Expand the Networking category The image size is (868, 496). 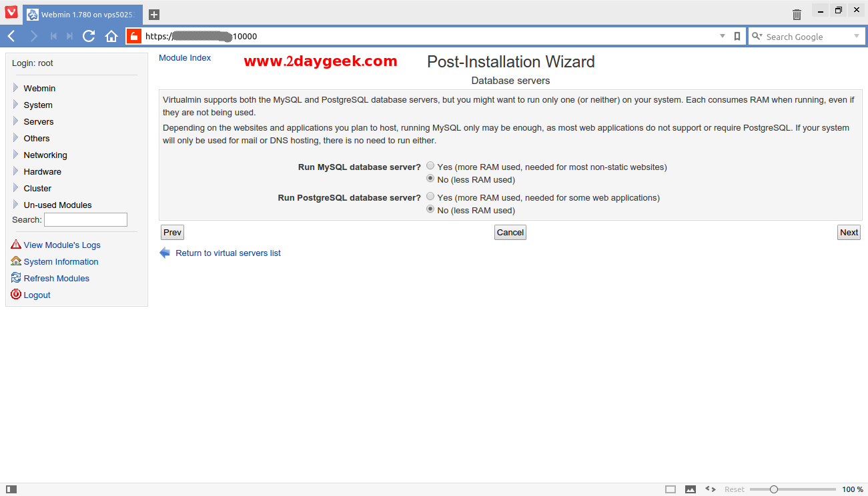(16, 154)
